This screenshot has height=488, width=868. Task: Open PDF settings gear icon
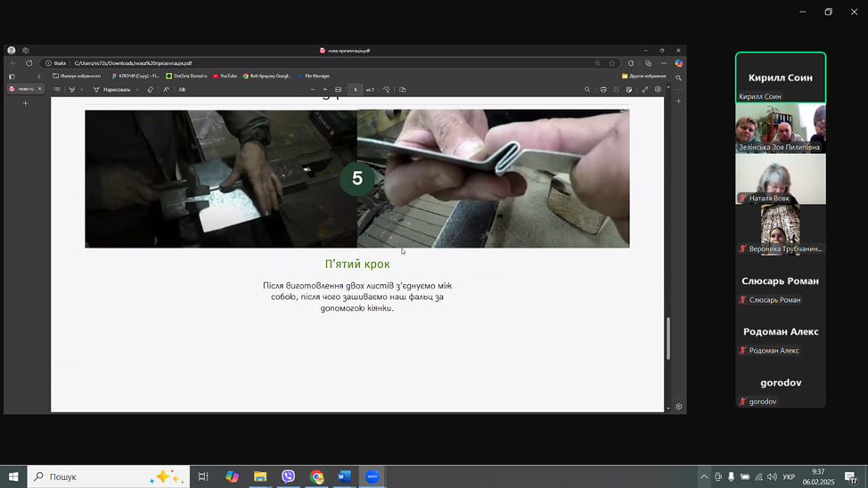[x=659, y=89]
